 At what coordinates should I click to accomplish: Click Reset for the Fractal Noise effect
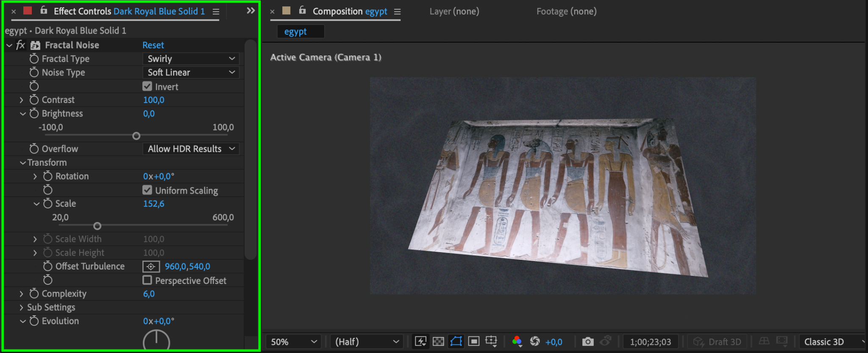point(153,45)
